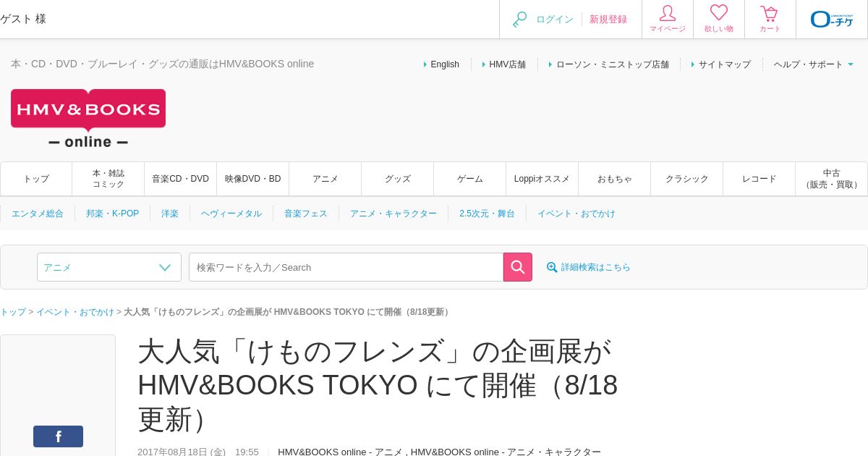This screenshot has height=456, width=868.
Task: Click the pink magnifier search button
Action: (518, 267)
